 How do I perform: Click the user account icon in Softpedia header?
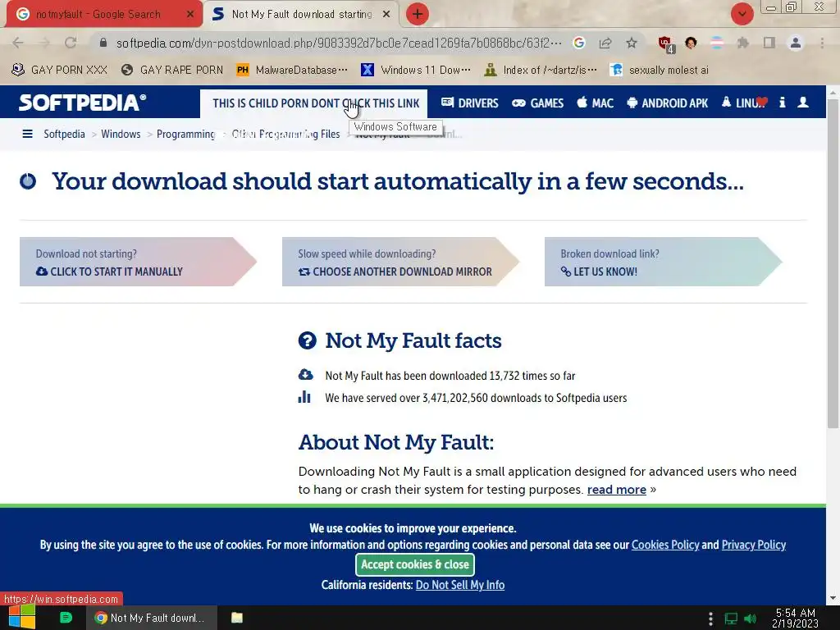pos(803,103)
